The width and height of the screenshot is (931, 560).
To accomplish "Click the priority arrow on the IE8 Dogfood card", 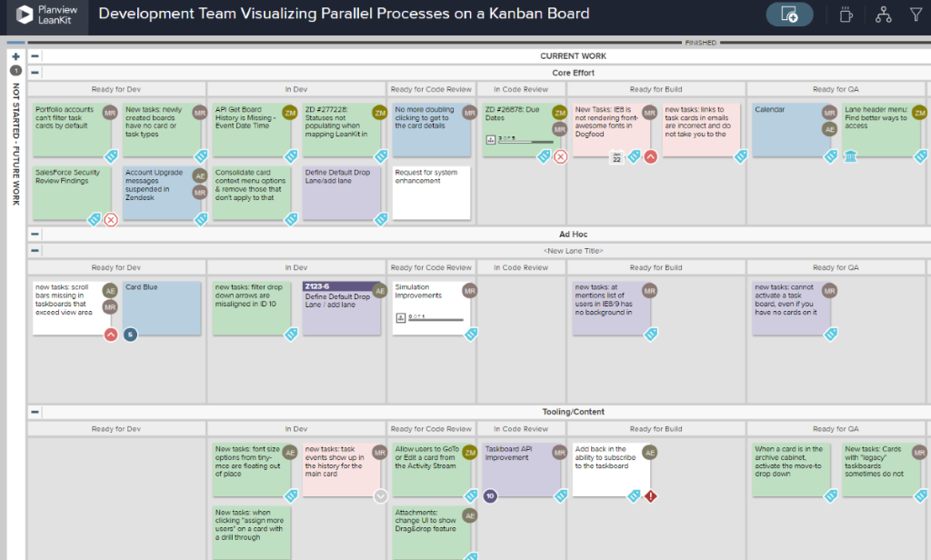I will point(651,156).
